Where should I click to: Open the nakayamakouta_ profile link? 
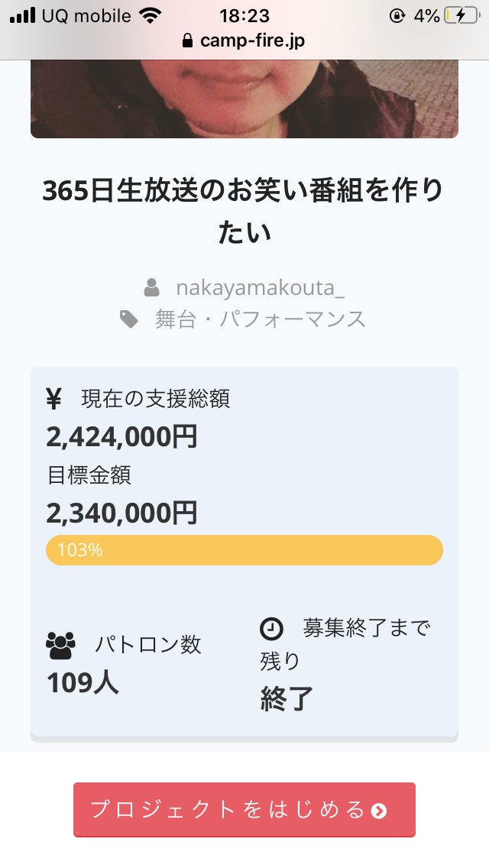point(260,288)
